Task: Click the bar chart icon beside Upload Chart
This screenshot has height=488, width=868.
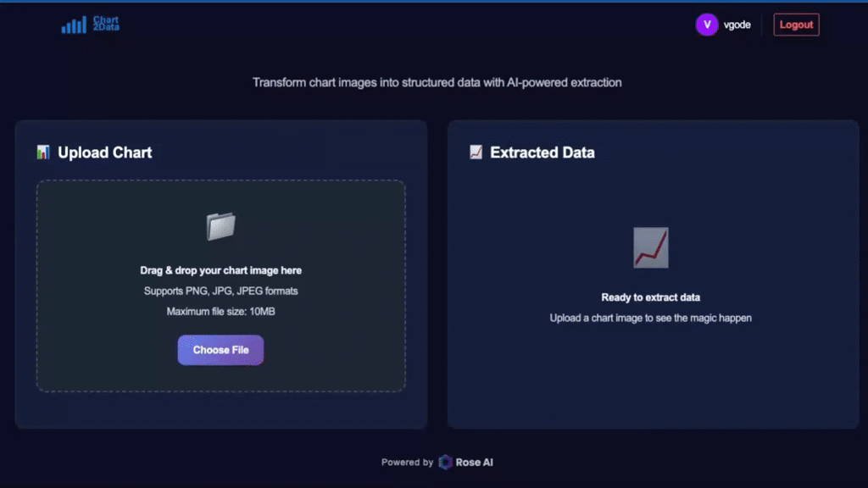Action: pyautogui.click(x=43, y=152)
